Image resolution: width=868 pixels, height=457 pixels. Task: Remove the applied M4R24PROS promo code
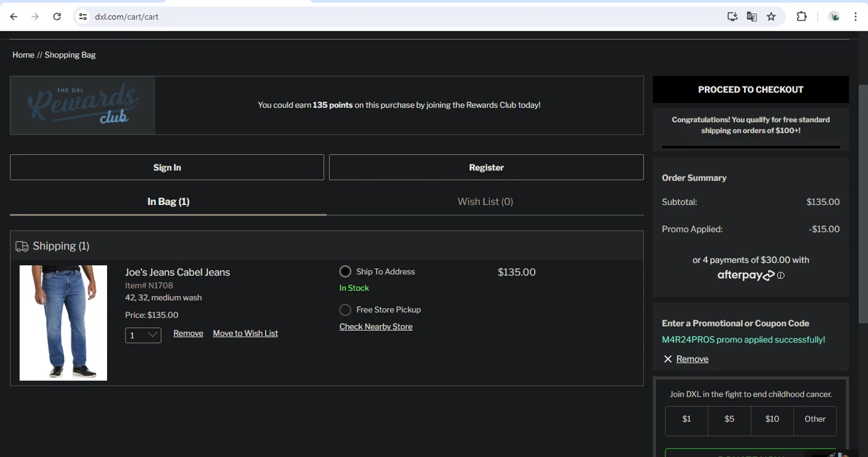692,359
